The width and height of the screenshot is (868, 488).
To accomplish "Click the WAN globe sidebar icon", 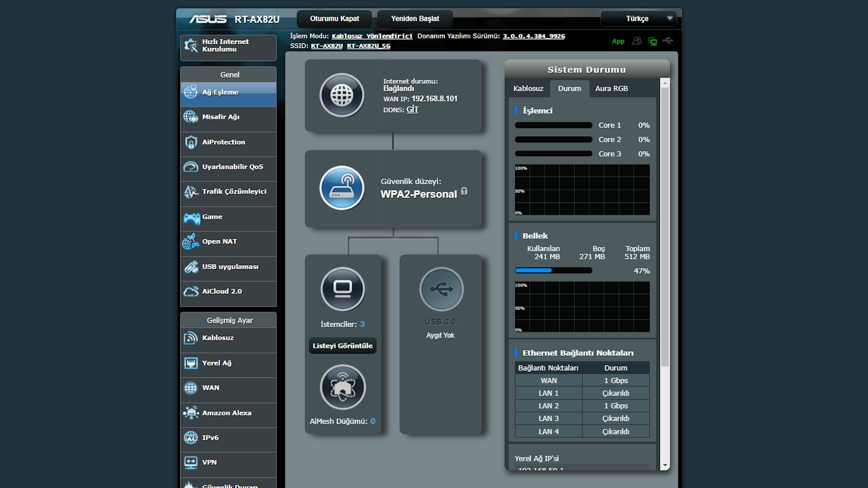I will (191, 388).
